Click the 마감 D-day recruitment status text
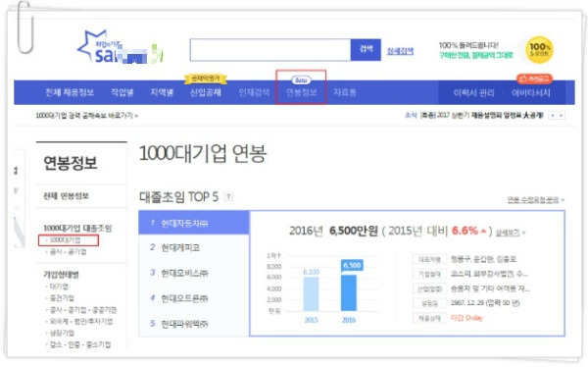The image size is (588, 367). point(466,318)
